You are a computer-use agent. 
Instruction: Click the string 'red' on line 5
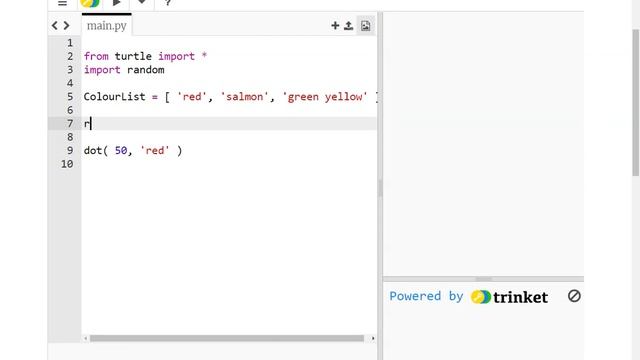pyautogui.click(x=192, y=97)
